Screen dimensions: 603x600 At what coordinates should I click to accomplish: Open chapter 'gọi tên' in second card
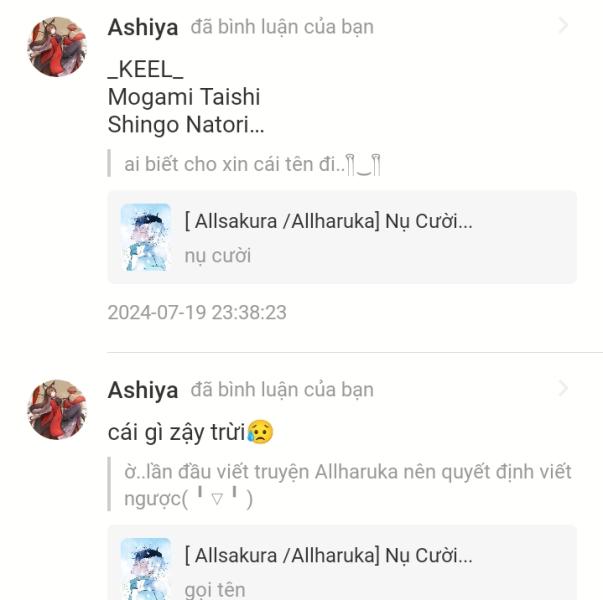(x=215, y=590)
